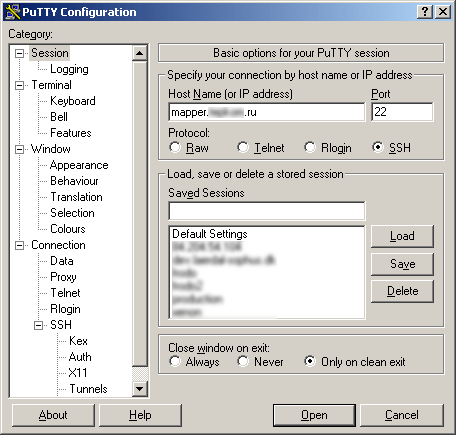Click the category list scroll down arrow

tap(140, 388)
